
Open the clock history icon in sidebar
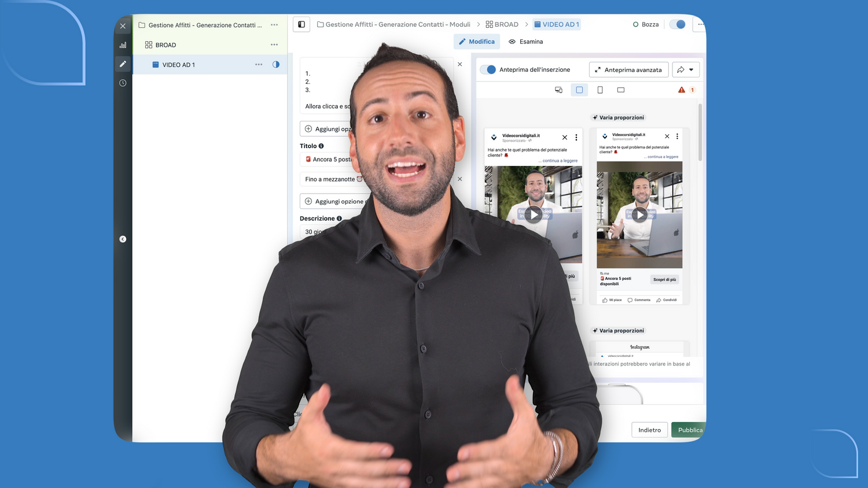pos(123,83)
